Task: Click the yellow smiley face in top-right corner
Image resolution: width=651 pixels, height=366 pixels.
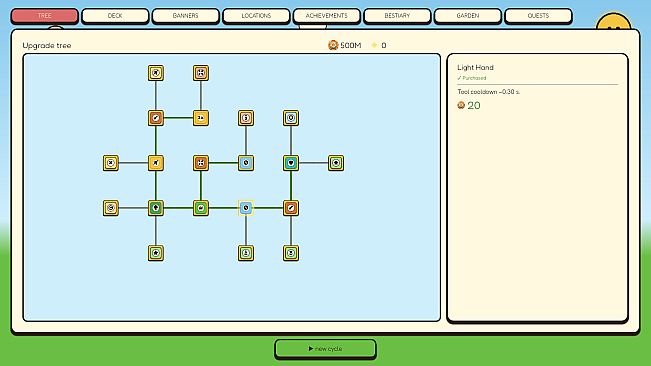Action: tap(613, 22)
